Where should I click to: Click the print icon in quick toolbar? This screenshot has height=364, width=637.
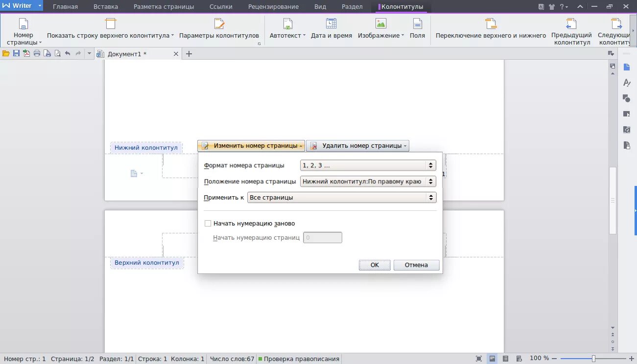pos(37,54)
